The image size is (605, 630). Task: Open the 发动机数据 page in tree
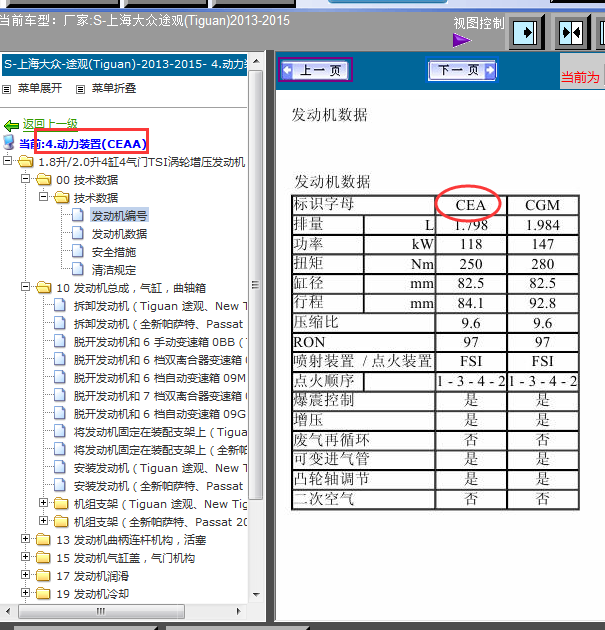point(119,233)
